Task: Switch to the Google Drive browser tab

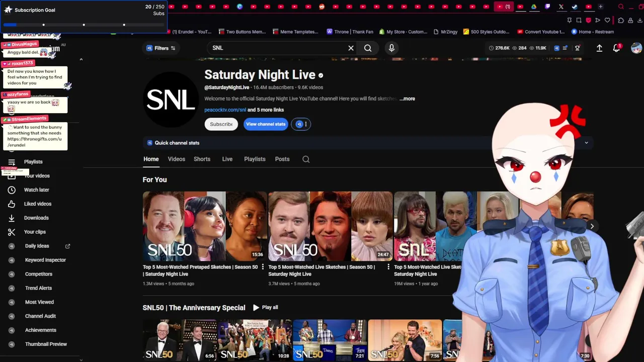Action: point(534,7)
